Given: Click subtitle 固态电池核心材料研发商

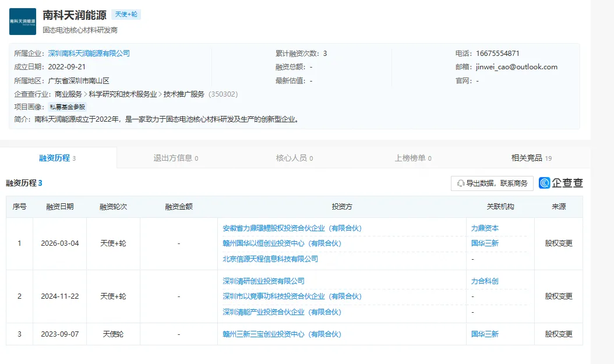Looking at the screenshot, I should (80, 30).
